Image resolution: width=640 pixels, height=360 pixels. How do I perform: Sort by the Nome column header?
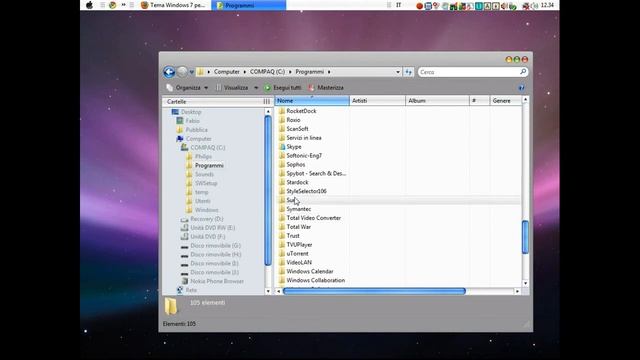click(312, 100)
